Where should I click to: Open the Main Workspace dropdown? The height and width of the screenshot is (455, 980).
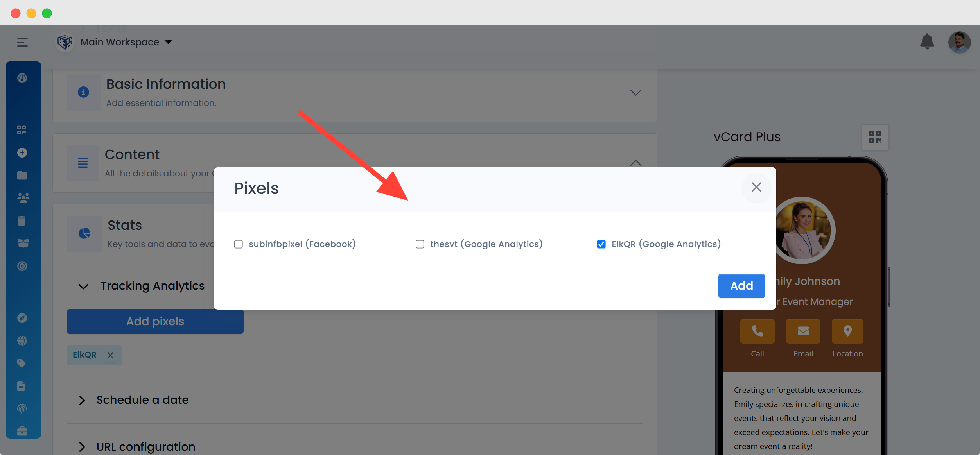pos(126,42)
